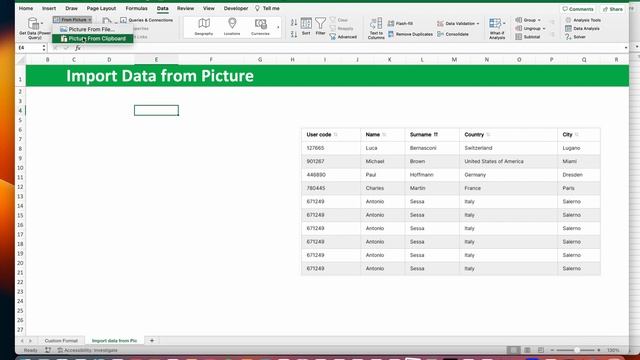Open Queries & Connections pane
This screenshot has width=640, height=360.
pyautogui.click(x=147, y=20)
